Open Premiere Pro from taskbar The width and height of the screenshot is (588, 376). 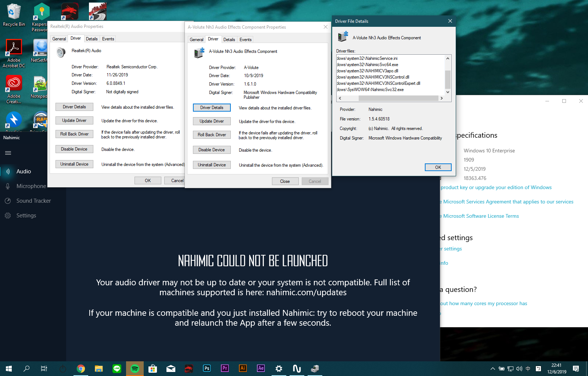(x=225, y=368)
